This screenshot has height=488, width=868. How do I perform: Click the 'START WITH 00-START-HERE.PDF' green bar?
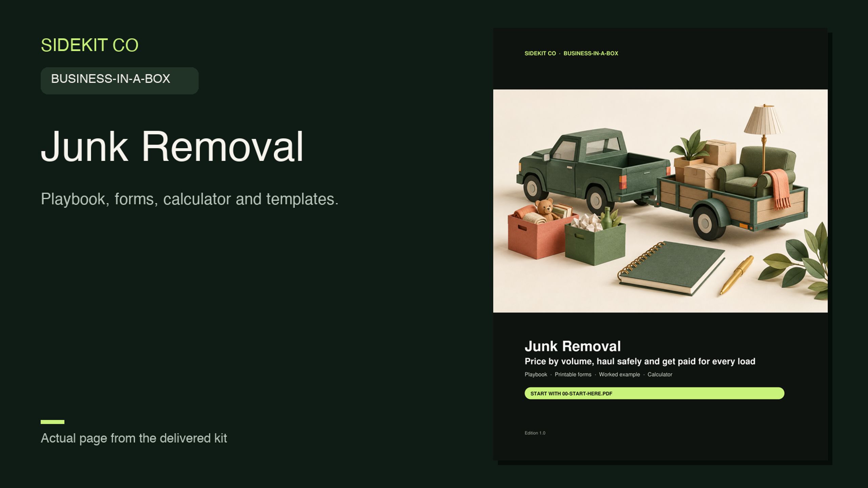click(654, 393)
